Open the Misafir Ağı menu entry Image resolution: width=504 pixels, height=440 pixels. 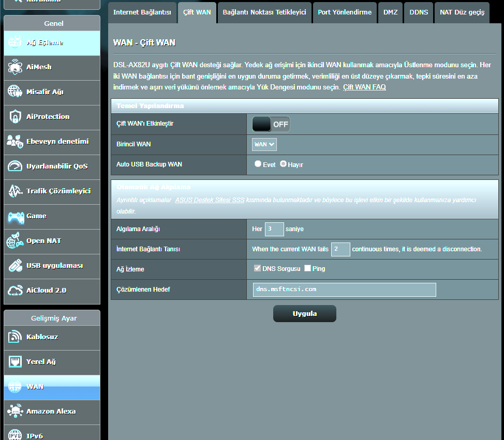(x=45, y=92)
